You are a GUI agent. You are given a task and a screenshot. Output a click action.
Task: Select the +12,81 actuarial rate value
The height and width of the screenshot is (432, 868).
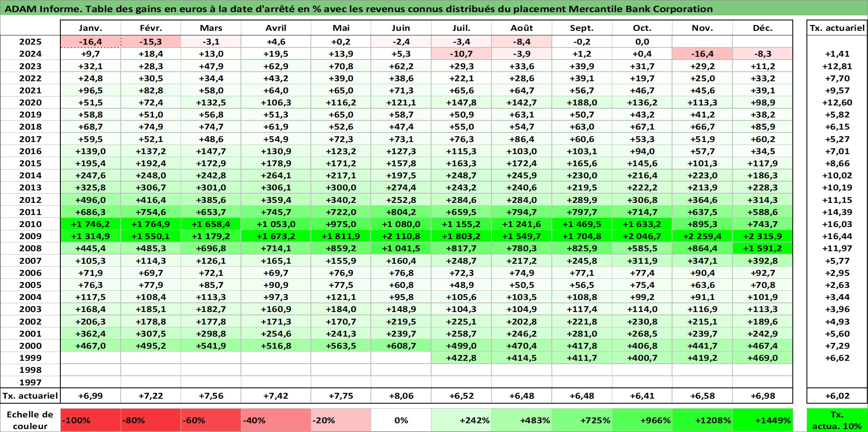(x=837, y=66)
